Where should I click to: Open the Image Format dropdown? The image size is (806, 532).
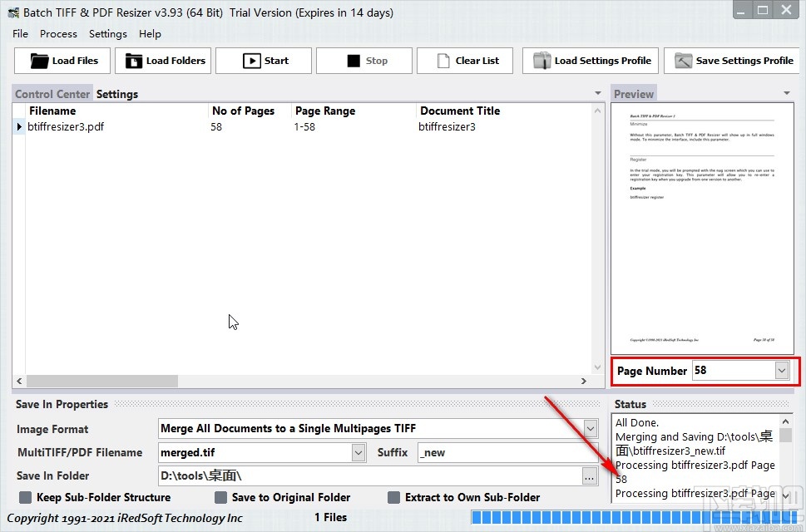591,429
